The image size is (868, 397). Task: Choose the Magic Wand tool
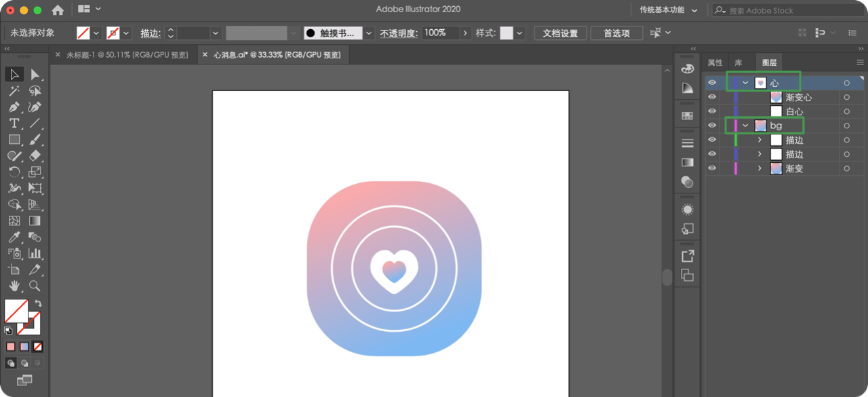14,91
